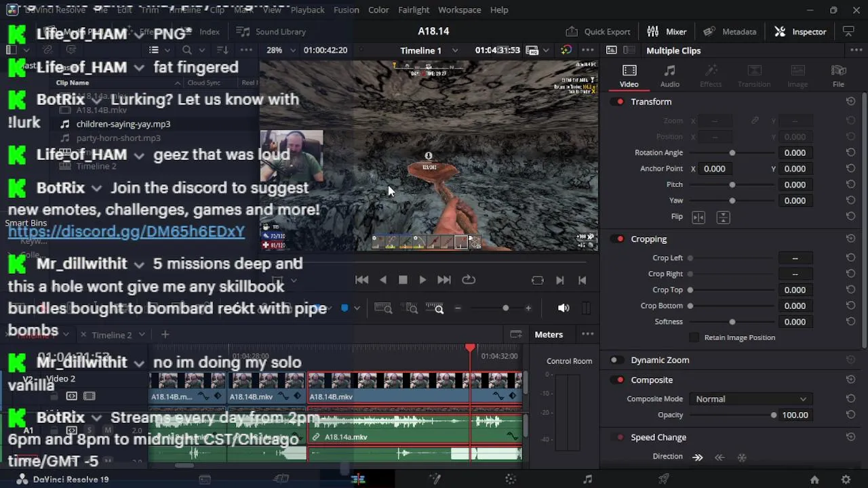Open the Fusion menu
The width and height of the screenshot is (868, 488).
tap(346, 9)
